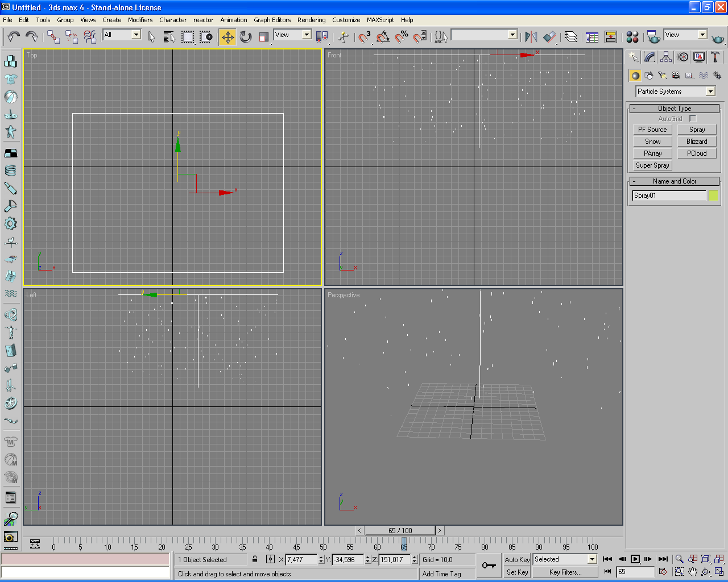Open the Render Scene dialog teapot

coord(653,37)
